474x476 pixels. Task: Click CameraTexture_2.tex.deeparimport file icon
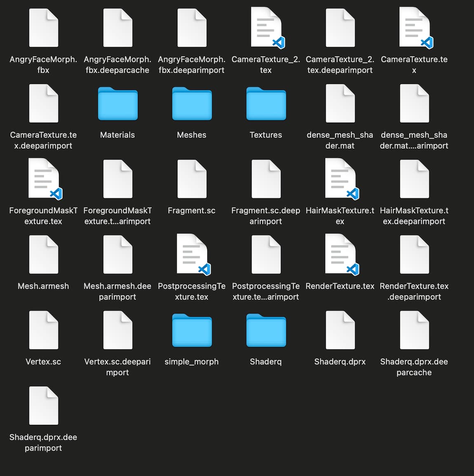pos(340,28)
